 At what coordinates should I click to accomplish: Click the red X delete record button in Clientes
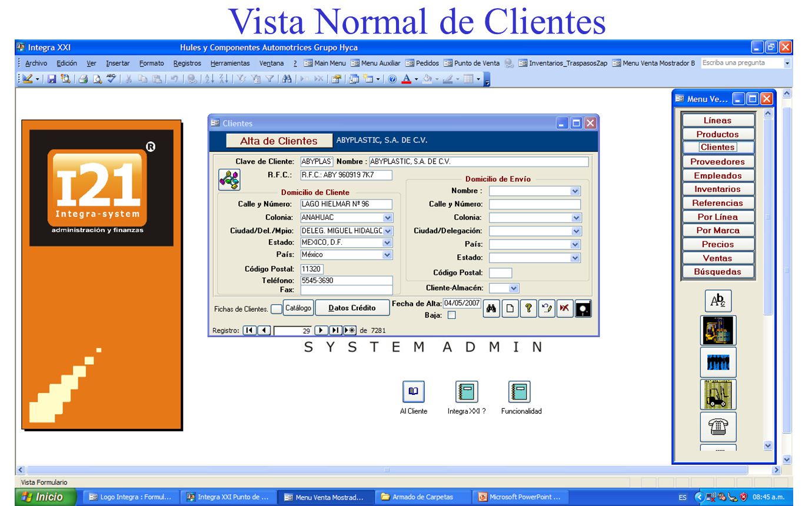click(565, 308)
